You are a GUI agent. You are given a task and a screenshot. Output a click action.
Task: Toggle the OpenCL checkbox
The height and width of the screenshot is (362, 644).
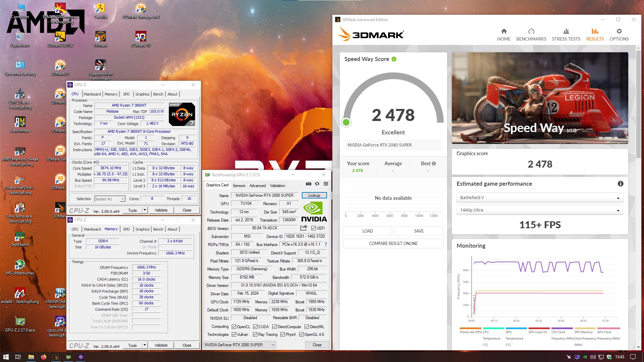point(234,327)
